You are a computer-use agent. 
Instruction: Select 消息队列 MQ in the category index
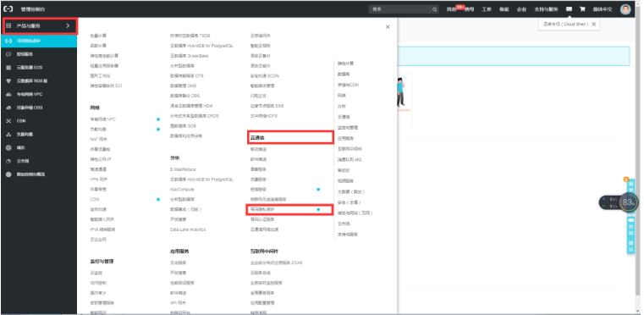pos(349,159)
